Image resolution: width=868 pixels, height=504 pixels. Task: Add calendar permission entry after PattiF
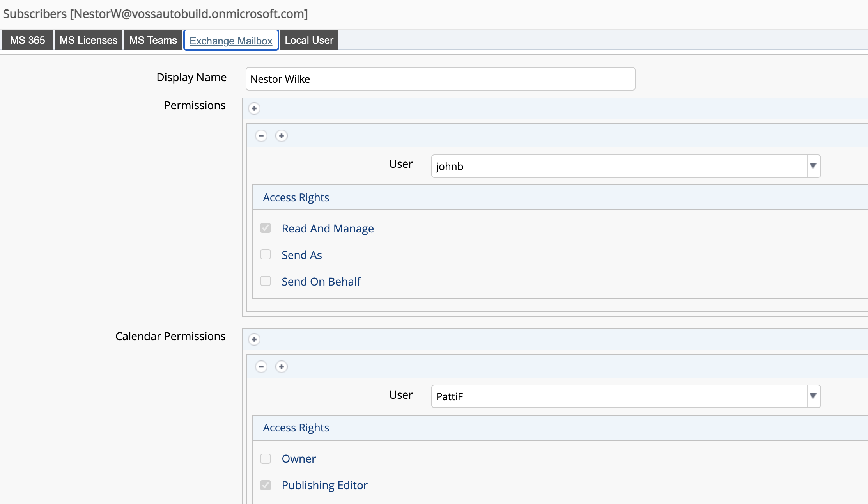tap(282, 367)
